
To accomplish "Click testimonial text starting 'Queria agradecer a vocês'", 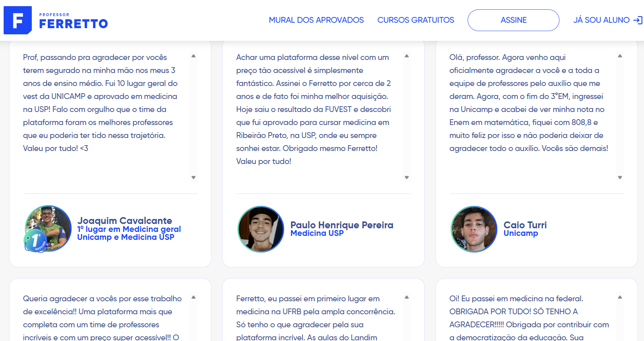I will (x=102, y=318).
